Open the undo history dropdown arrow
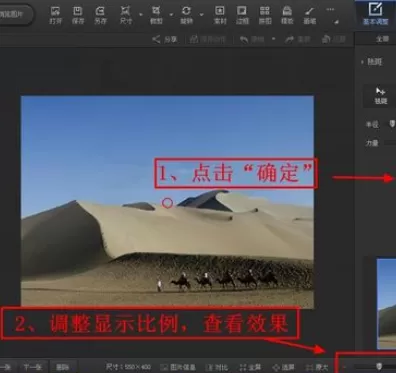This screenshot has height=373, width=396. 273,39
